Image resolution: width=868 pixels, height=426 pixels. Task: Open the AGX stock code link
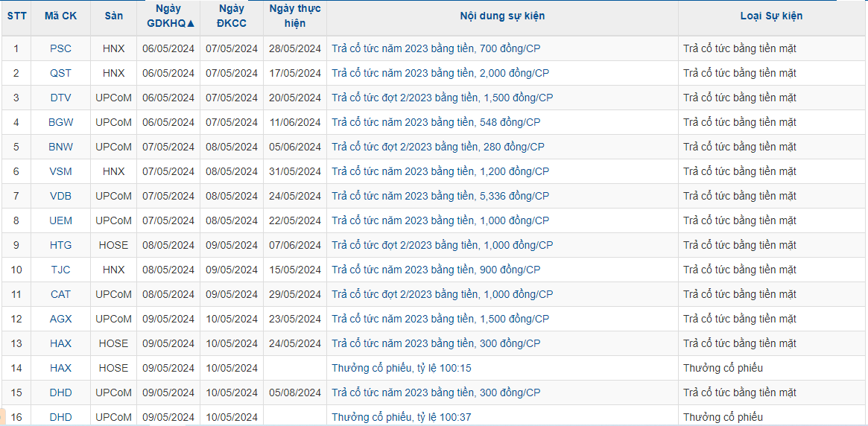(x=60, y=319)
